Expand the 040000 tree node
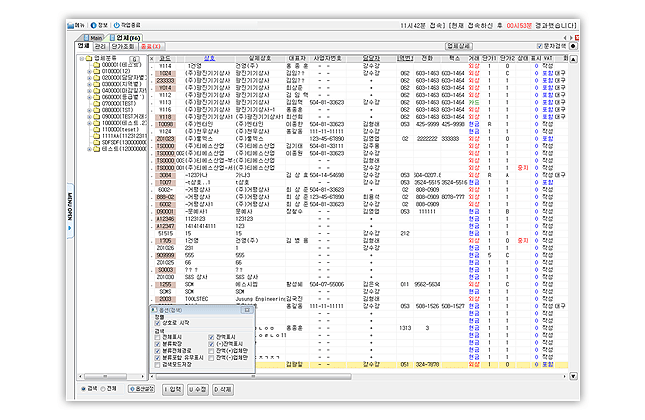 89,90
